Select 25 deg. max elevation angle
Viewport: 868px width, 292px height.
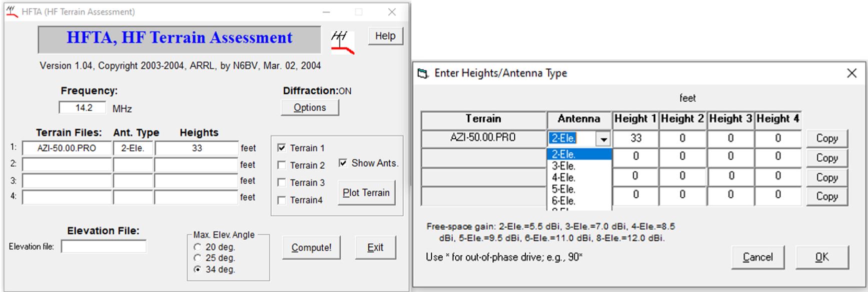click(198, 258)
